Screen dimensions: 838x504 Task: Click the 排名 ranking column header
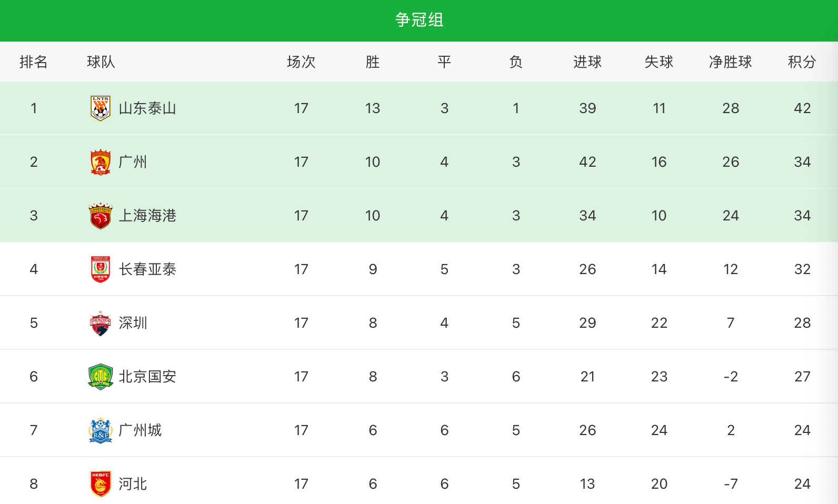(x=34, y=62)
